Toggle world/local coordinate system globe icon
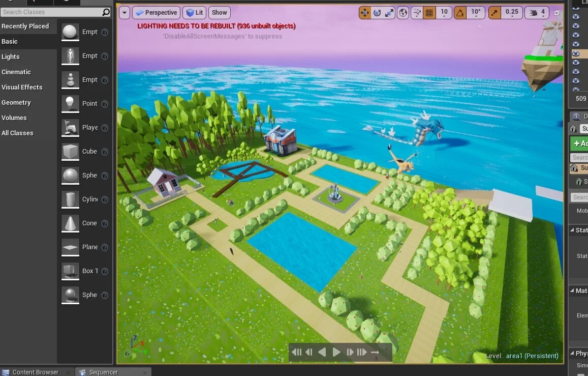Screen dimensions: 588x376 [403, 13]
